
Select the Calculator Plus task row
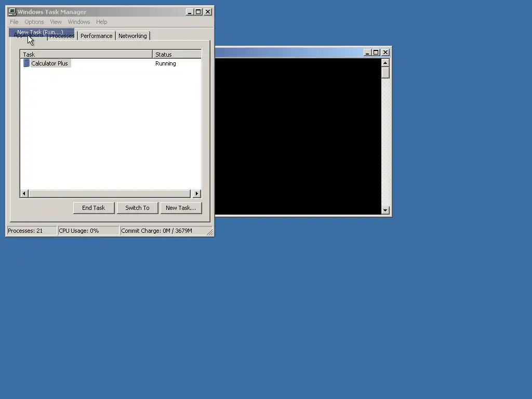111,63
